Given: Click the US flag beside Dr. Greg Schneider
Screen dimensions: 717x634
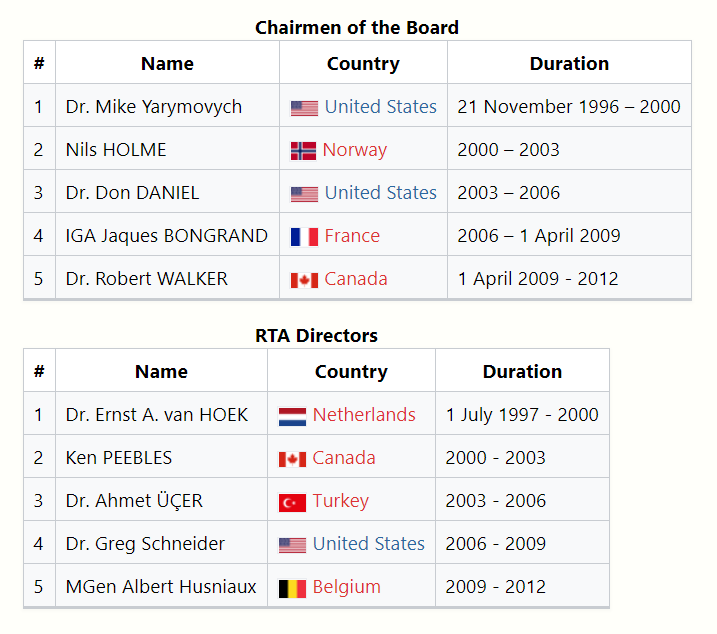Looking at the screenshot, I should click(292, 545).
